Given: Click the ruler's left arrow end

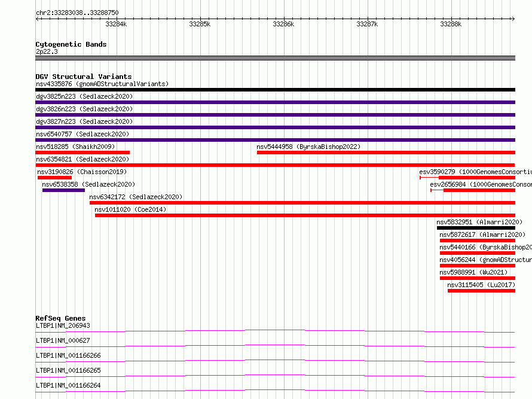Looking at the screenshot, I should 37,19.
